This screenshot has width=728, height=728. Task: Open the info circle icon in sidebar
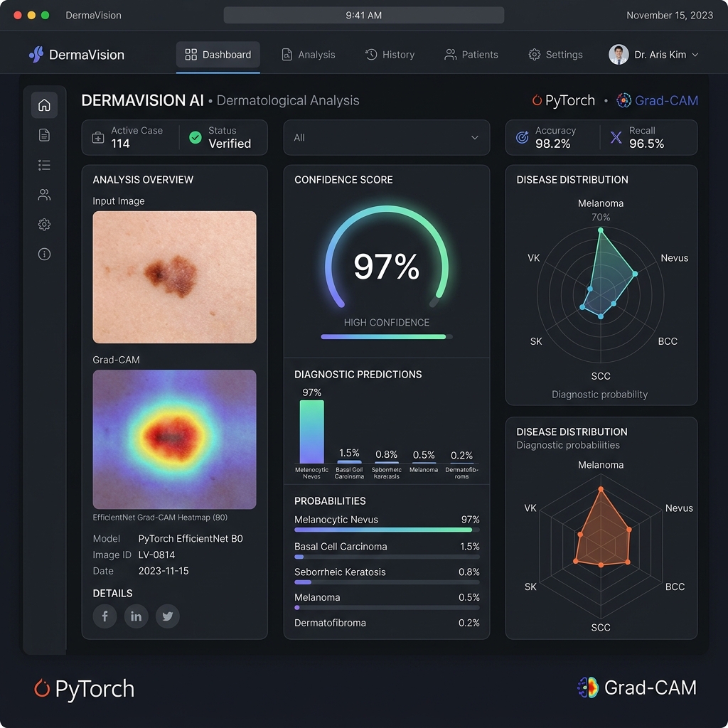tap(44, 254)
